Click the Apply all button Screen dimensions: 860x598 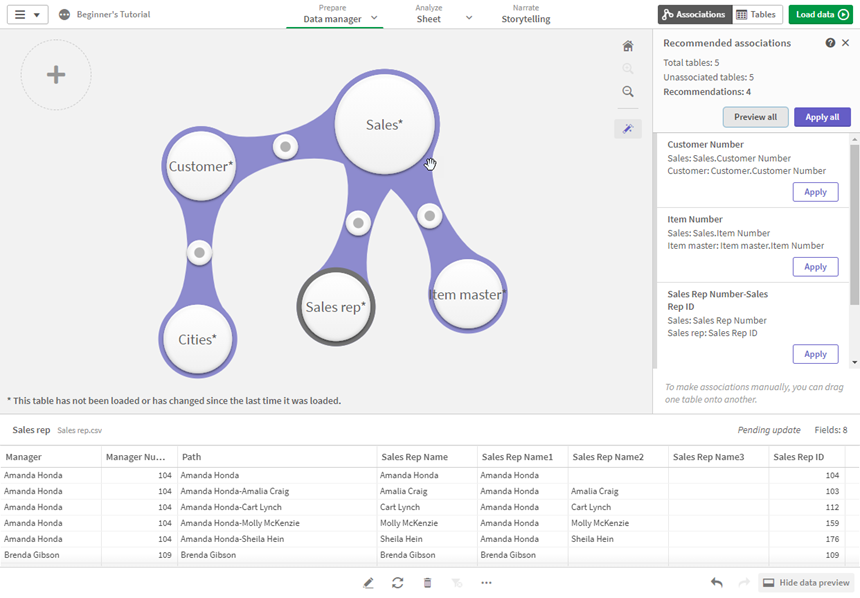pos(822,117)
